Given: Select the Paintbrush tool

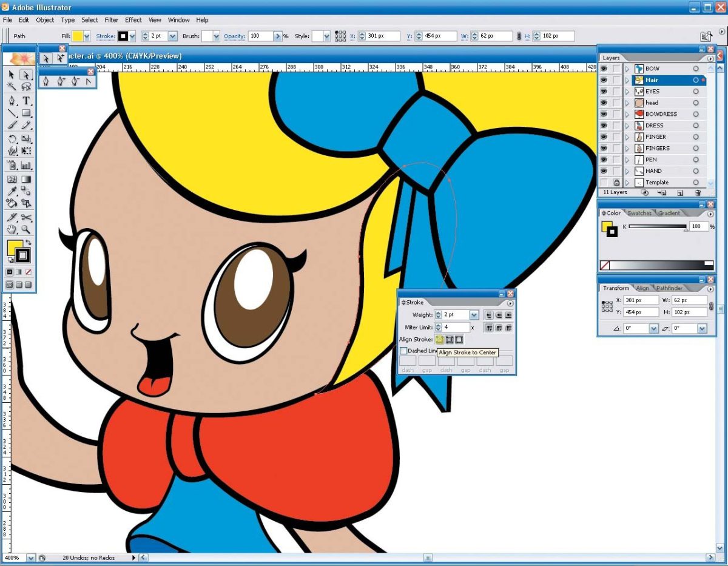Looking at the screenshot, I should [x=12, y=126].
